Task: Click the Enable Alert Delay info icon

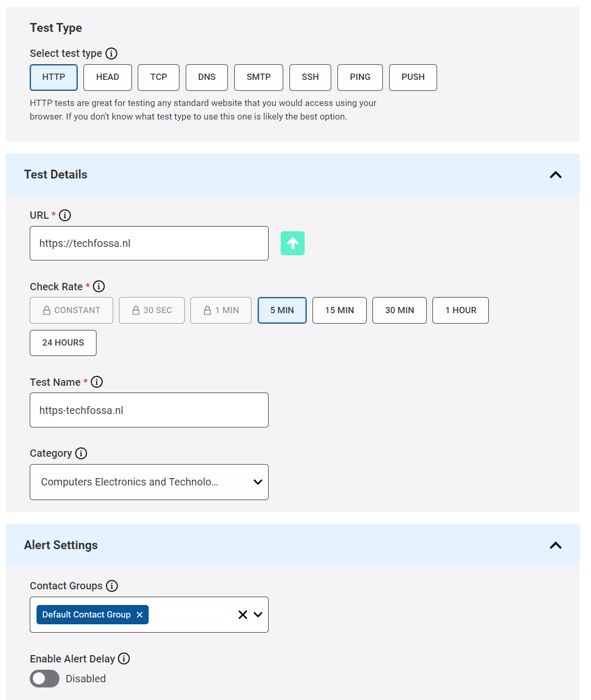Action: [x=124, y=659]
